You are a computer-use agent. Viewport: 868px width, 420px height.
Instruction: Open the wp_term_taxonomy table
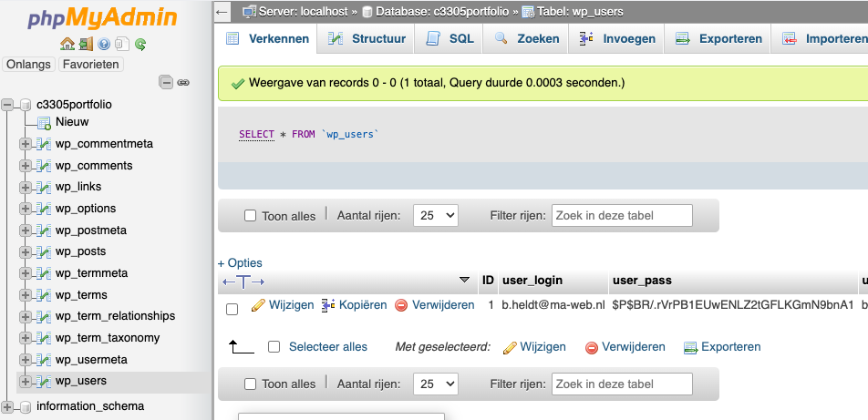coord(108,338)
